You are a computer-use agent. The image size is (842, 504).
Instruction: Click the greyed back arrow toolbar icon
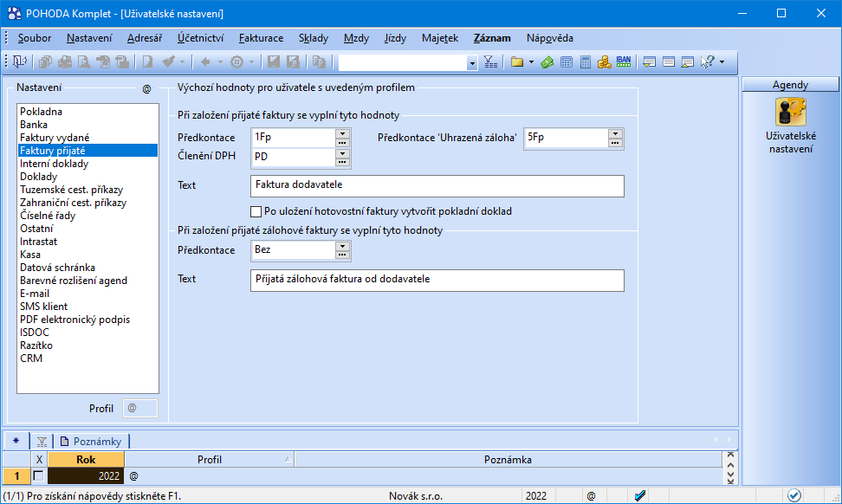click(205, 61)
